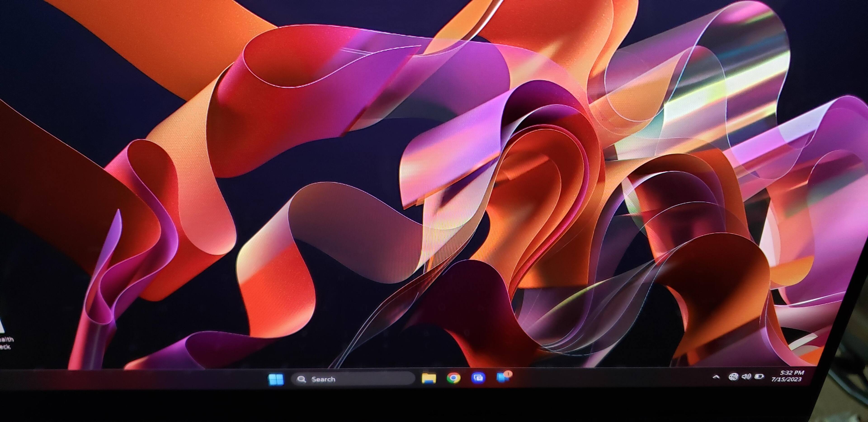
Task: Expand the hidden system tray icons chevron
Action: pos(716,377)
